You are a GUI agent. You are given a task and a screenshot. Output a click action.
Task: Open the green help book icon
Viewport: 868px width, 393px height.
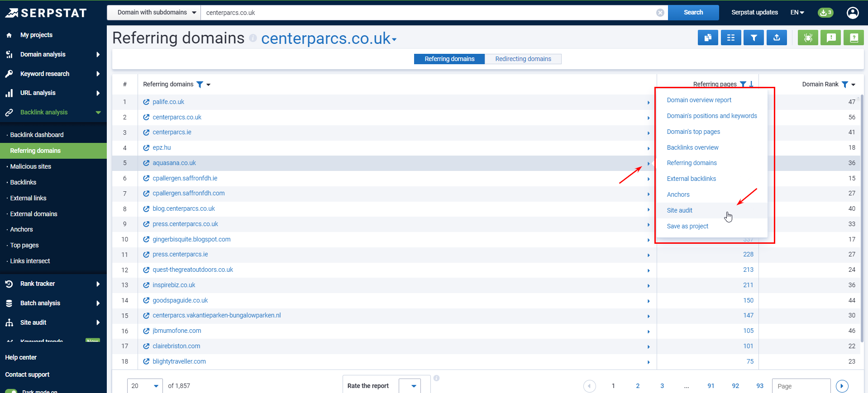[x=854, y=38]
